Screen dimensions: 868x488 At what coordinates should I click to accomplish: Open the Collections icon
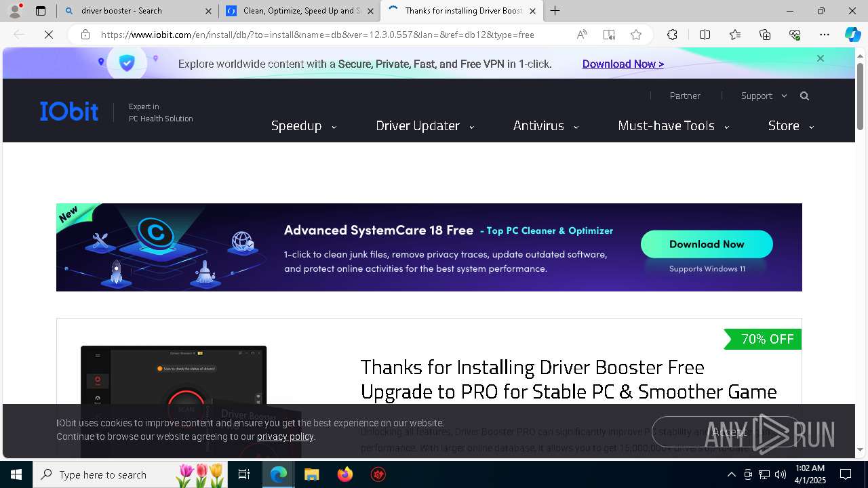[x=765, y=35]
